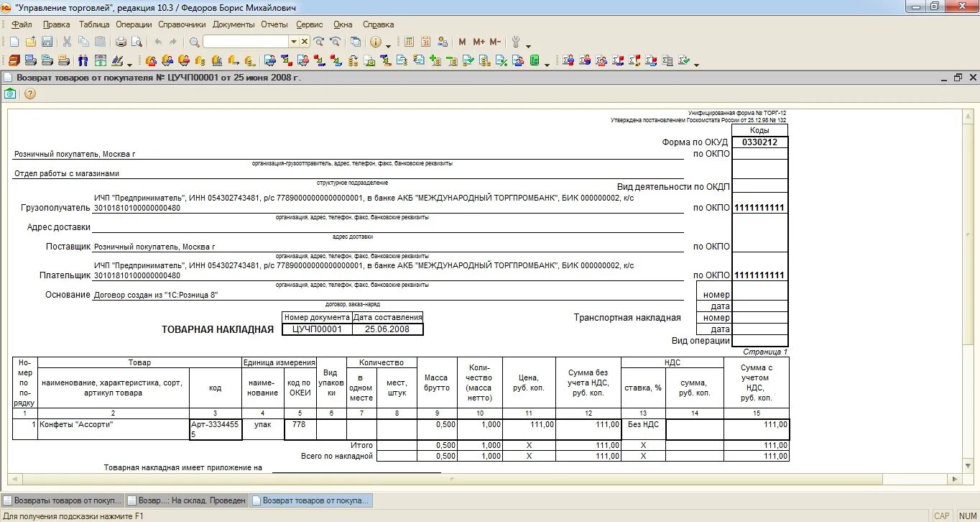Open the Файл menu
Viewport: 980px width, 522px height.
click(x=22, y=24)
